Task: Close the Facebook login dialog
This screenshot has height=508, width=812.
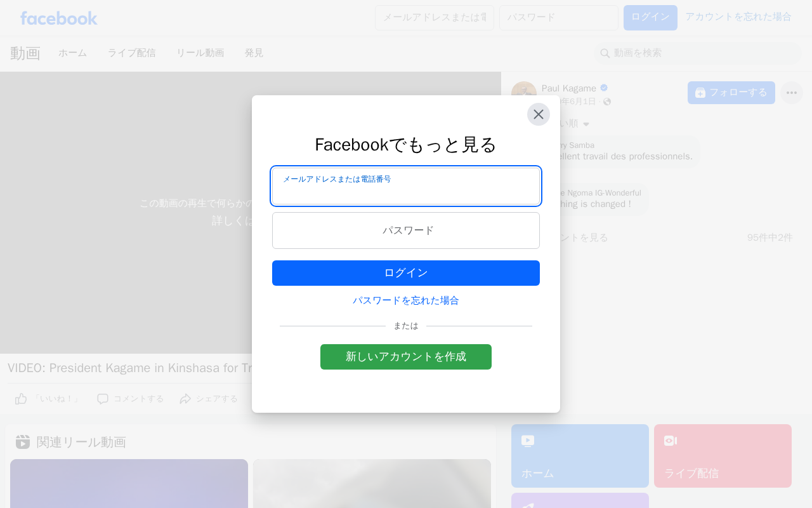Action: (539, 114)
